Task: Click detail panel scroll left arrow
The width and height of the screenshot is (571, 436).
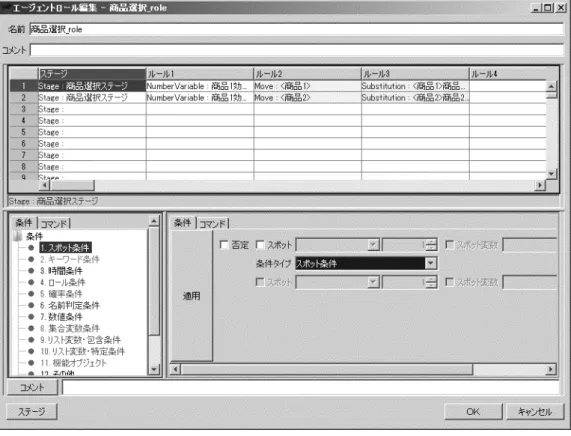Action: tap(176, 369)
